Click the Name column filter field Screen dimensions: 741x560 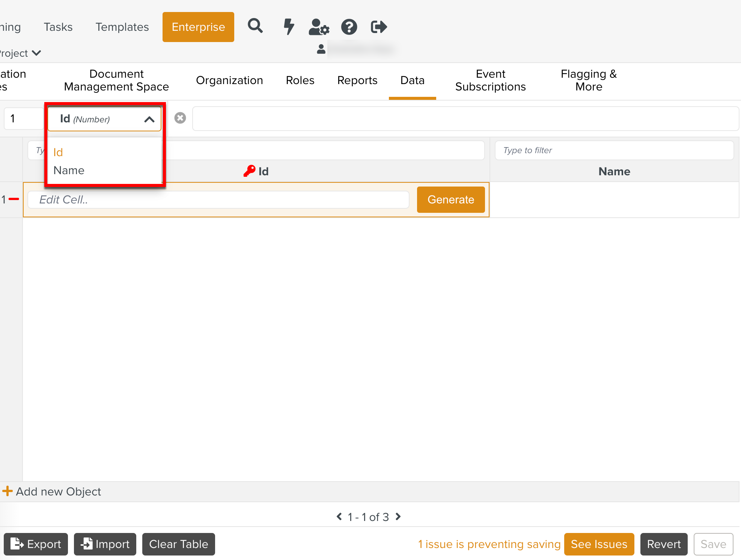[614, 151]
